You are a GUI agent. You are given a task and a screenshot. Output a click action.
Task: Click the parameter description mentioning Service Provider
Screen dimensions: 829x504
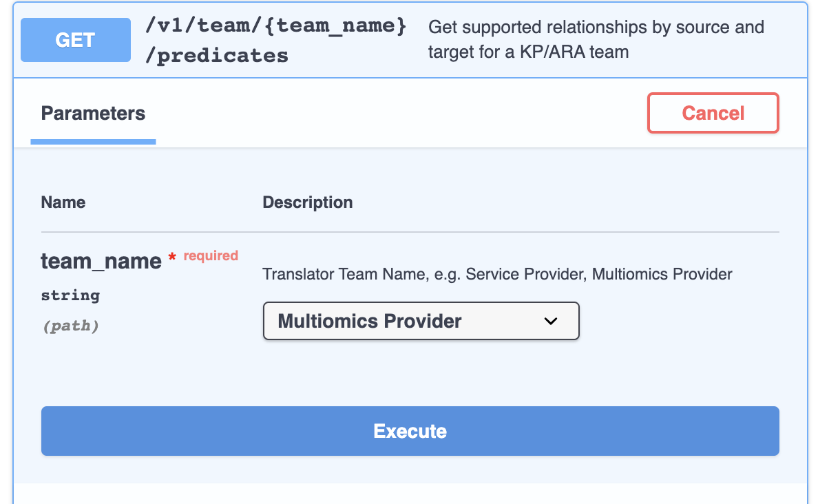(x=497, y=274)
